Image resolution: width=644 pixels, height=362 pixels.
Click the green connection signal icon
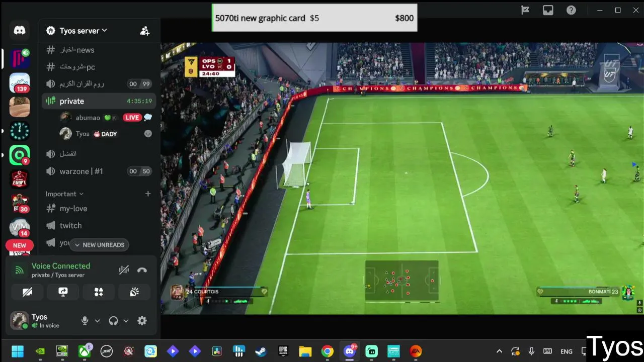20,270
